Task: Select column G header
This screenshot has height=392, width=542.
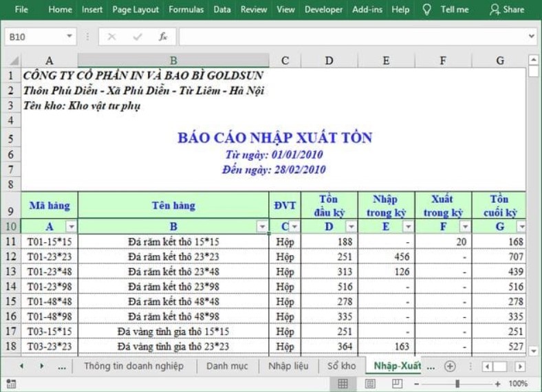Action: (499, 61)
